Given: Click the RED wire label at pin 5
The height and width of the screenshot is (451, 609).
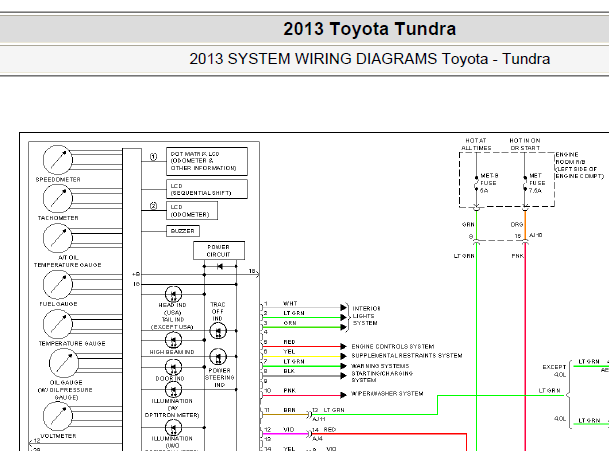Looking at the screenshot, I should point(289,342).
